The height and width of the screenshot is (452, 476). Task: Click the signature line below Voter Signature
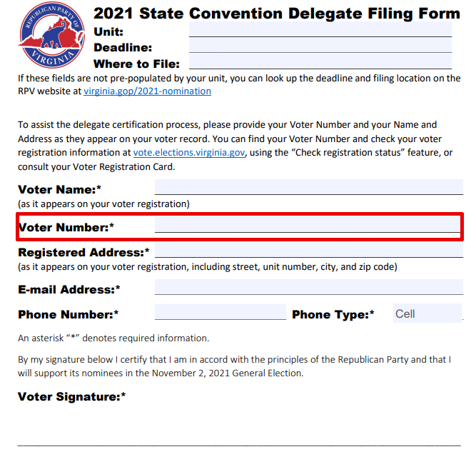pyautogui.click(x=239, y=444)
